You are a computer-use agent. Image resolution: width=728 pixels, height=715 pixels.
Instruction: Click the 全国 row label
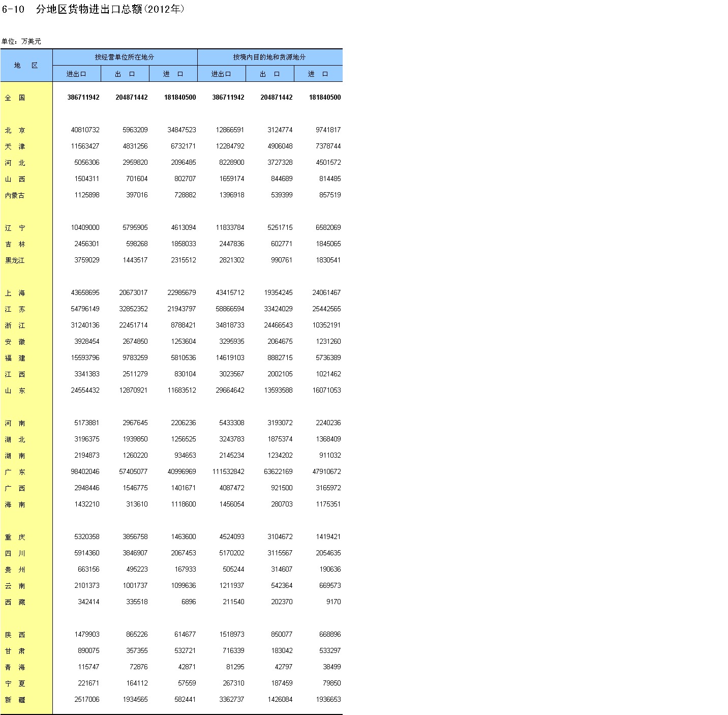(15, 98)
